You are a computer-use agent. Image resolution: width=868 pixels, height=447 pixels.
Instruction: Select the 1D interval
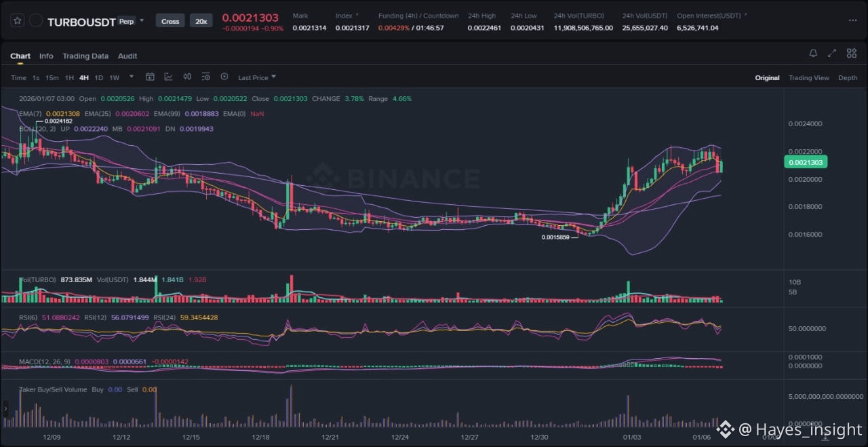click(99, 78)
